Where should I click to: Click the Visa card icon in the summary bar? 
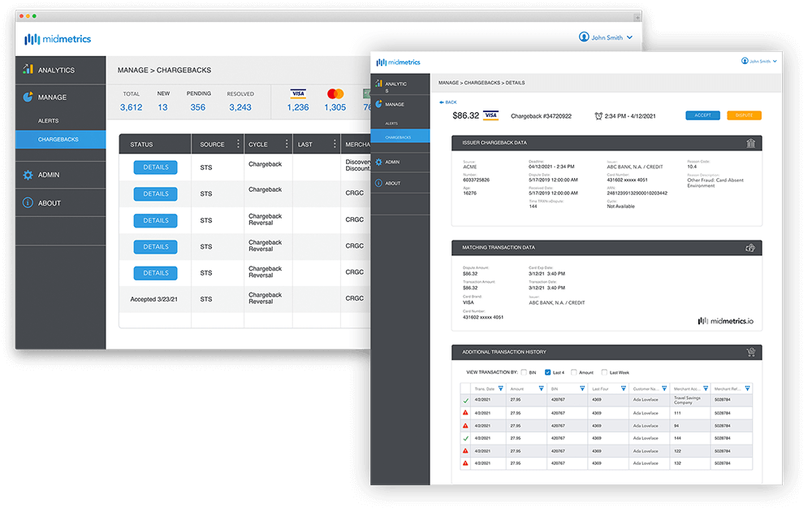pos(297,93)
